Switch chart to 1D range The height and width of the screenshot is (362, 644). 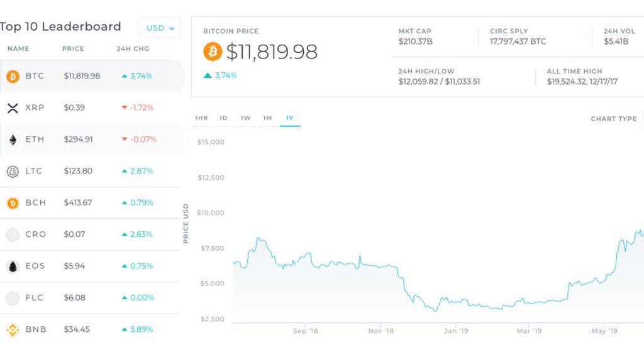pyautogui.click(x=223, y=118)
